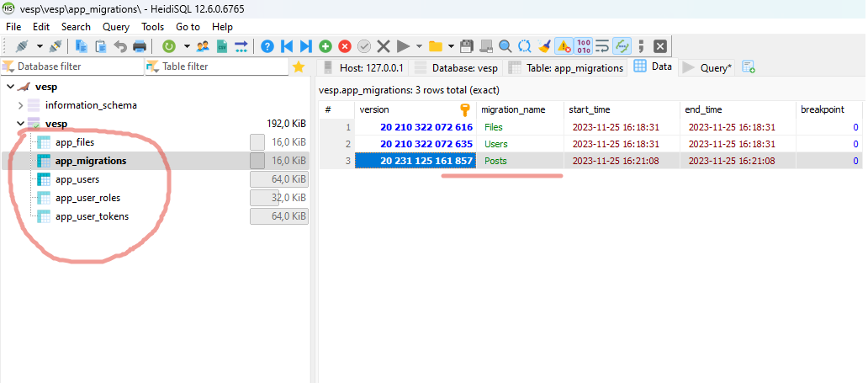Image resolution: width=868 pixels, height=383 pixels.
Task: Open the dropdown arrow beside the refresh icon
Action: click(186, 46)
